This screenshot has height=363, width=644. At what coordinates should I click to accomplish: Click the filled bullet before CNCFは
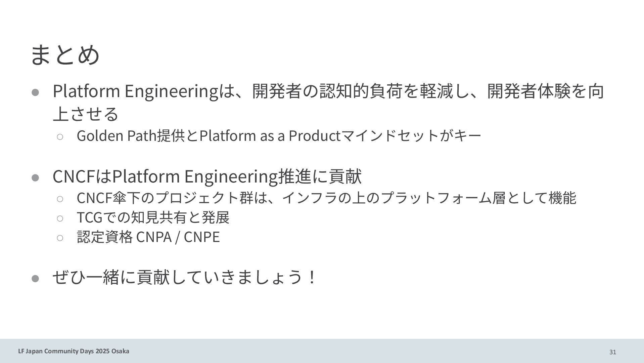36,177
